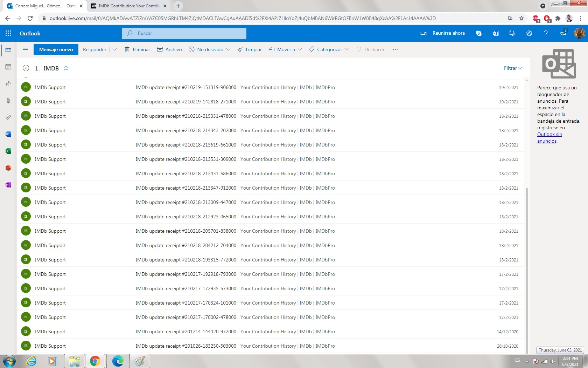Open the help question mark icon

click(x=546, y=33)
